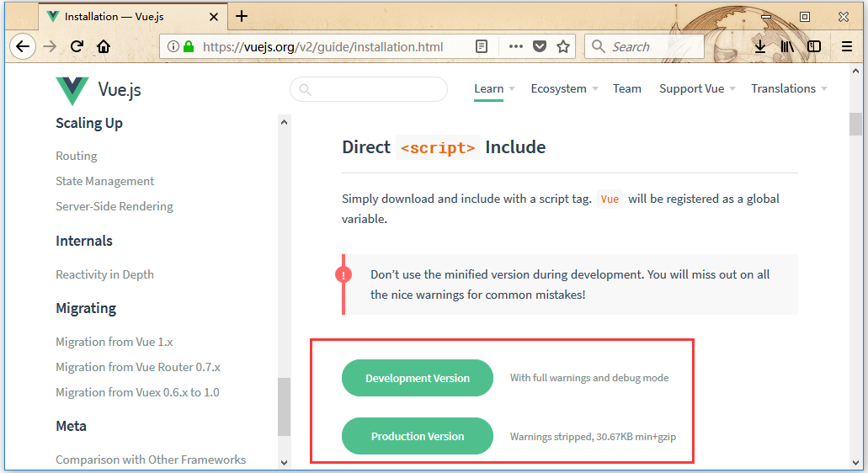868x473 pixels.
Task: Click the browser back arrow button
Action: pos(22,47)
